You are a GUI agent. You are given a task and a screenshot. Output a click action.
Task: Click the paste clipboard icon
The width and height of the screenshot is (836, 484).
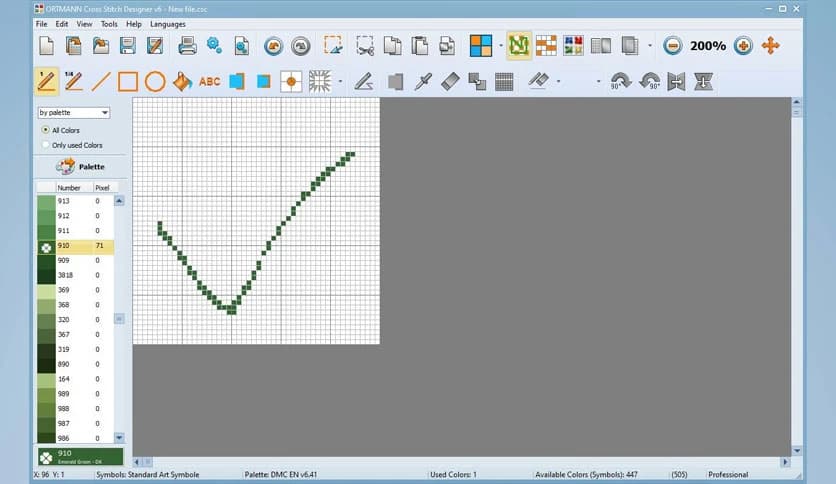pyautogui.click(x=420, y=46)
